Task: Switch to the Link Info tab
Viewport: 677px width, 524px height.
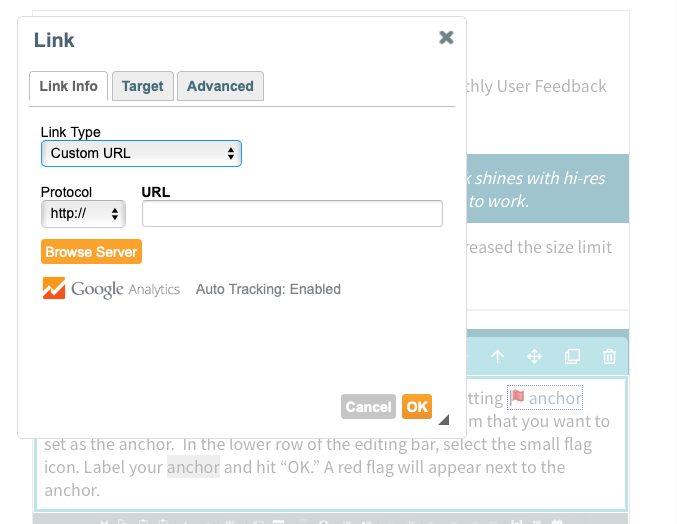Action: [68, 86]
